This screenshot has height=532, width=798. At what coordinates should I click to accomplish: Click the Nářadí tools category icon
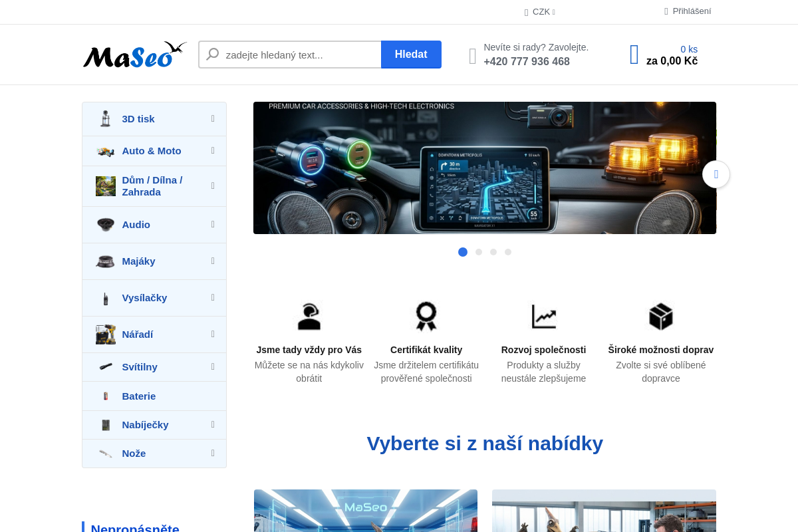[x=105, y=334]
